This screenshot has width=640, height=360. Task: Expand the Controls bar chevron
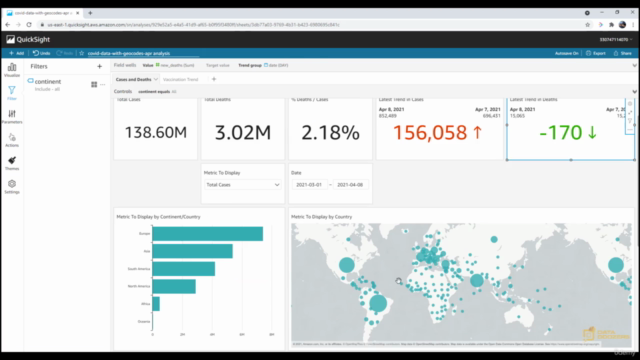click(634, 91)
